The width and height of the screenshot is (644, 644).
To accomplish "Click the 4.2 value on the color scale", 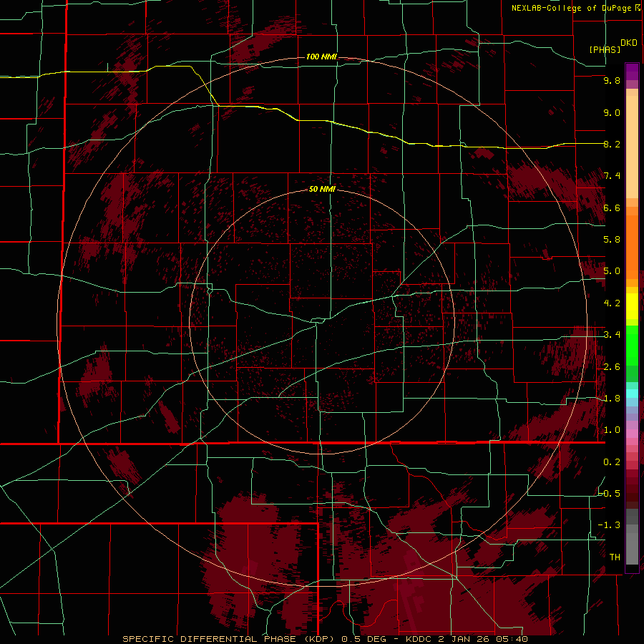I will pyautogui.click(x=612, y=303).
